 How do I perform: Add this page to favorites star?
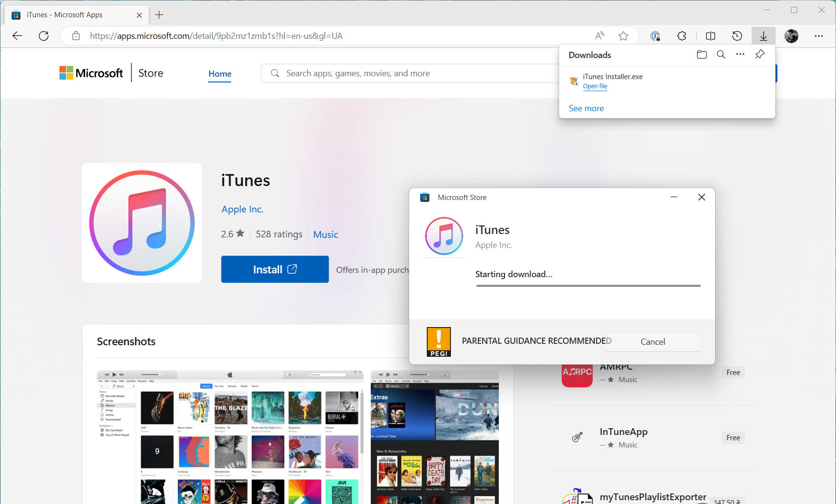tap(624, 36)
